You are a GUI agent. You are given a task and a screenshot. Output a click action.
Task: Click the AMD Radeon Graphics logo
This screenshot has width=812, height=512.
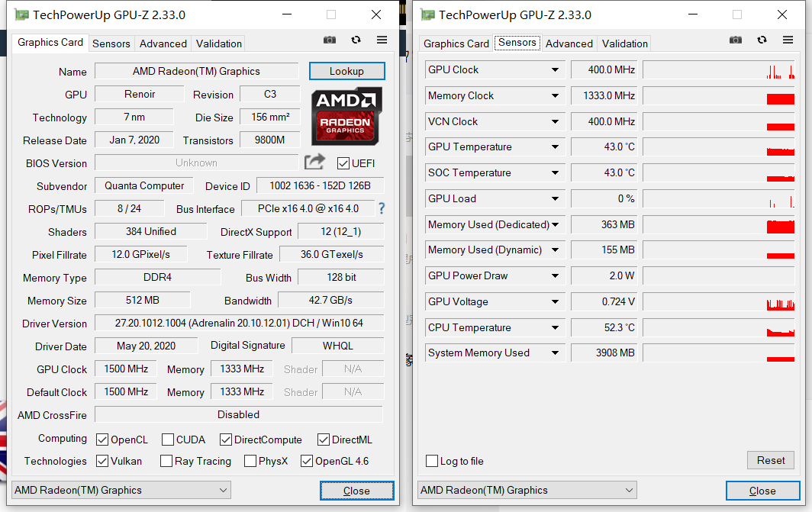point(346,116)
